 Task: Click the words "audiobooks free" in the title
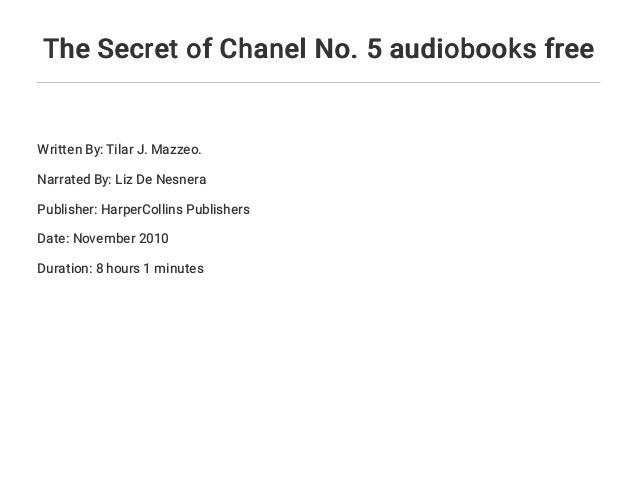[492, 48]
